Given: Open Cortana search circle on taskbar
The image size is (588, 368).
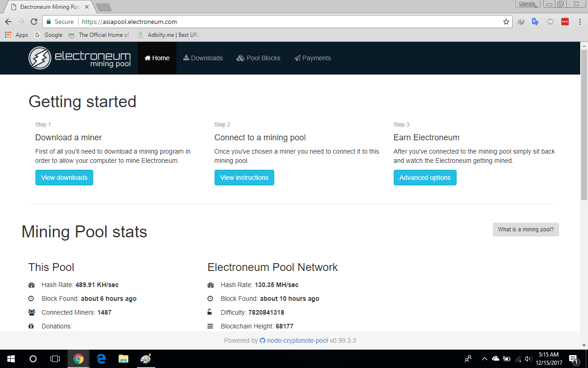Looking at the screenshot, I should point(33,359).
